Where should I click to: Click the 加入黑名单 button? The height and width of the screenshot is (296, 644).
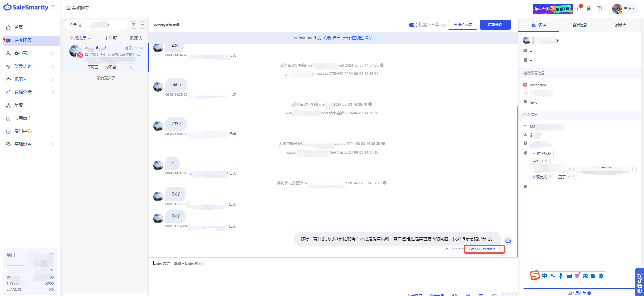coord(579,293)
